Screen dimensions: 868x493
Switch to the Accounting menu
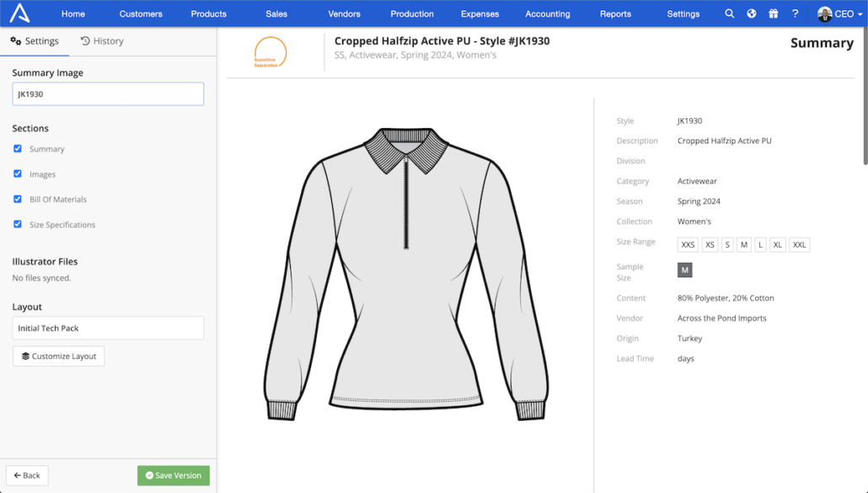[x=547, y=13]
